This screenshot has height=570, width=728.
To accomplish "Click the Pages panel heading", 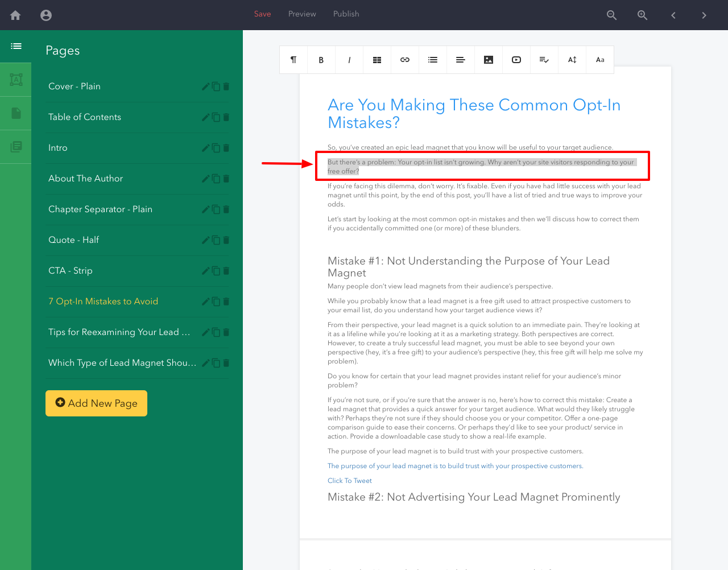I will 63,51.
